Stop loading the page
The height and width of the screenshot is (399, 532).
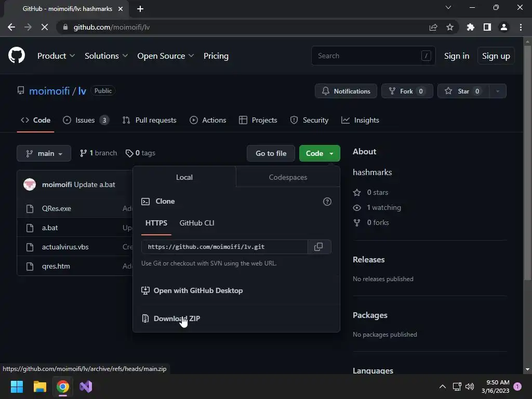pos(45,27)
